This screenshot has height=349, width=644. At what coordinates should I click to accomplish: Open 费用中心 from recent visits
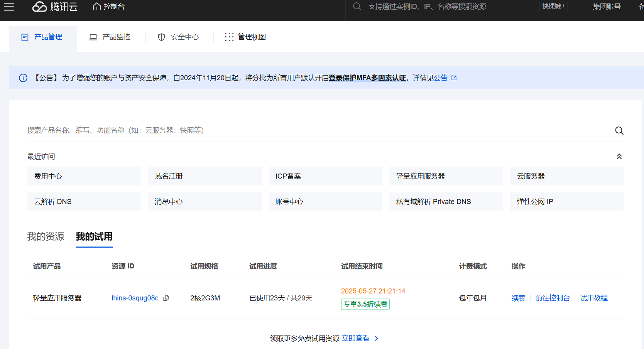(x=84, y=176)
